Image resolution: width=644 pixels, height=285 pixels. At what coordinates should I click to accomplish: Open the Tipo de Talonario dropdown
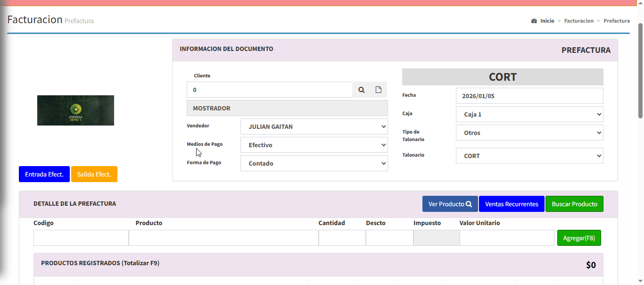(529, 133)
